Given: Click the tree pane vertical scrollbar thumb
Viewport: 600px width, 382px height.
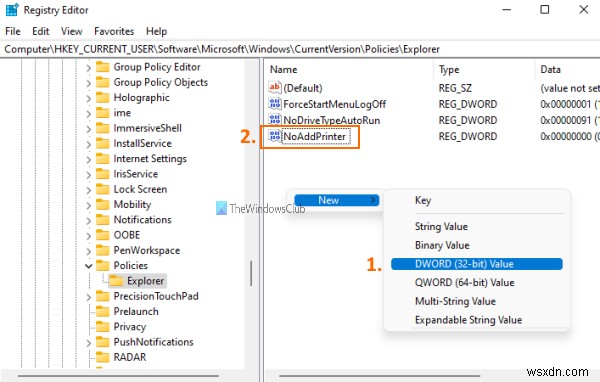Looking at the screenshot, I should [x=251, y=273].
